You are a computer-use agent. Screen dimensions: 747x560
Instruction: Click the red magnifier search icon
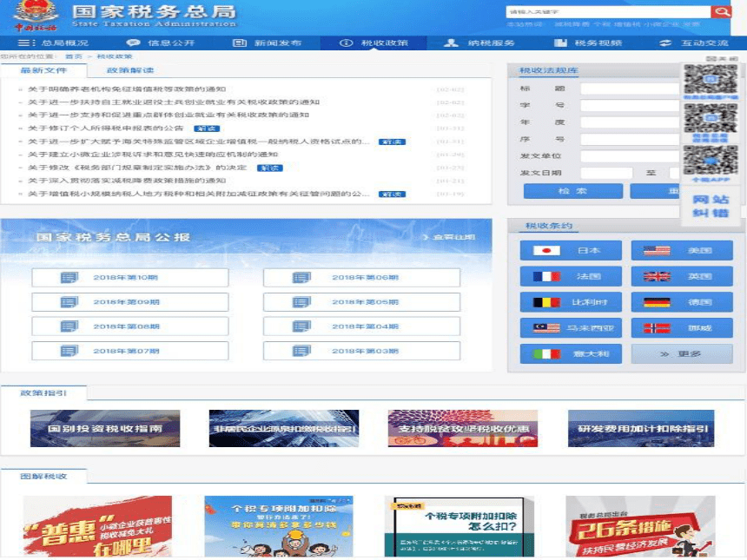pyautogui.click(x=721, y=11)
